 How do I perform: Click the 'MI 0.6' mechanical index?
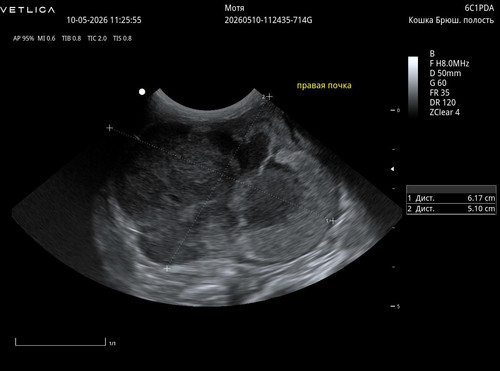tap(46, 39)
